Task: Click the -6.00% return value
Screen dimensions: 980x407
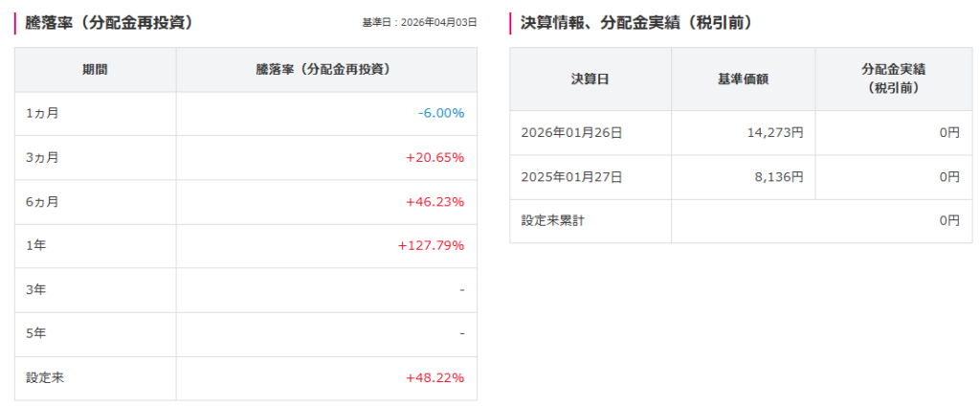Action: tap(440, 113)
